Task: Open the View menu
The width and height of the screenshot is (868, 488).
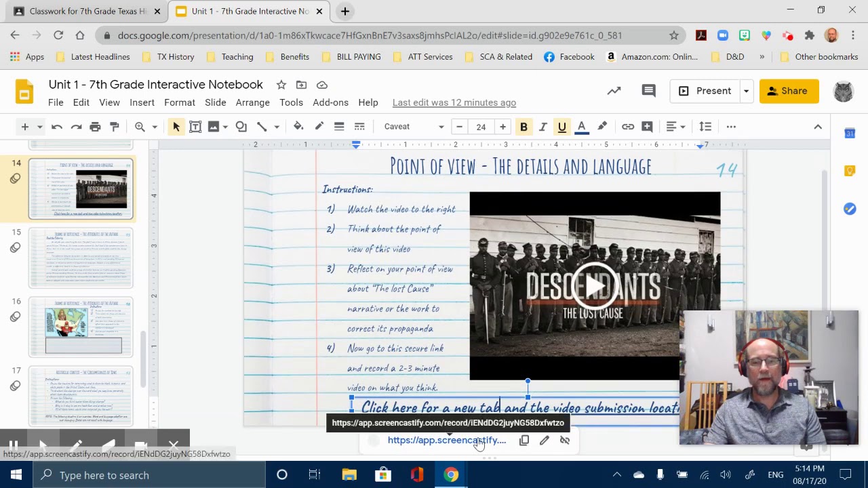Action: (109, 102)
